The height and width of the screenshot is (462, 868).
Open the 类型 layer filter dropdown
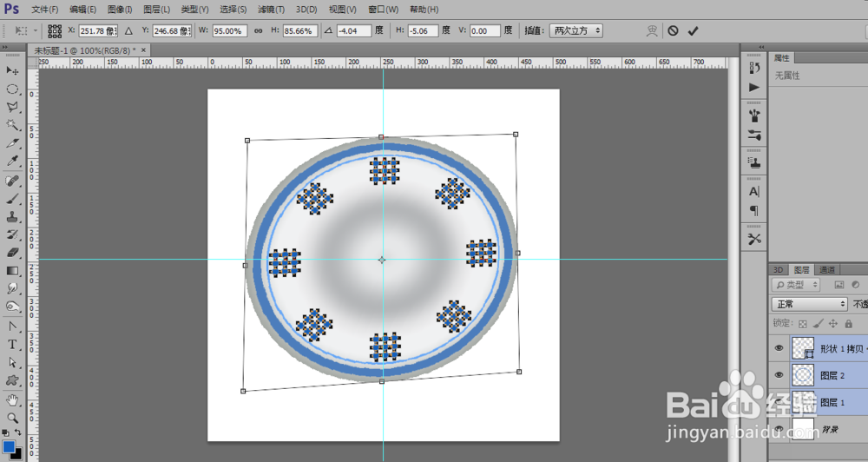tap(795, 285)
